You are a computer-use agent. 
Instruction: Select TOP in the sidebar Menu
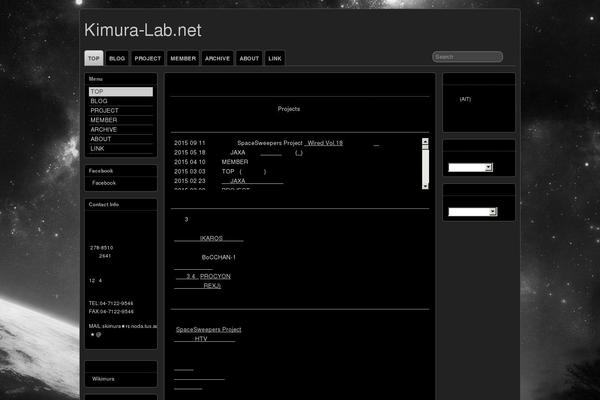click(121, 91)
